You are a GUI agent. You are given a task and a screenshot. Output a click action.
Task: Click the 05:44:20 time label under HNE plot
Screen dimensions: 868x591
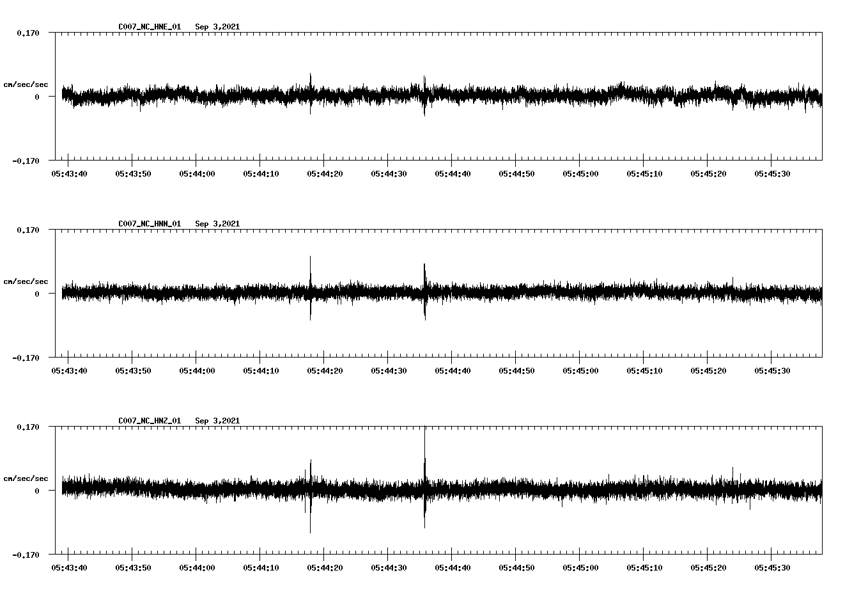[x=325, y=173]
